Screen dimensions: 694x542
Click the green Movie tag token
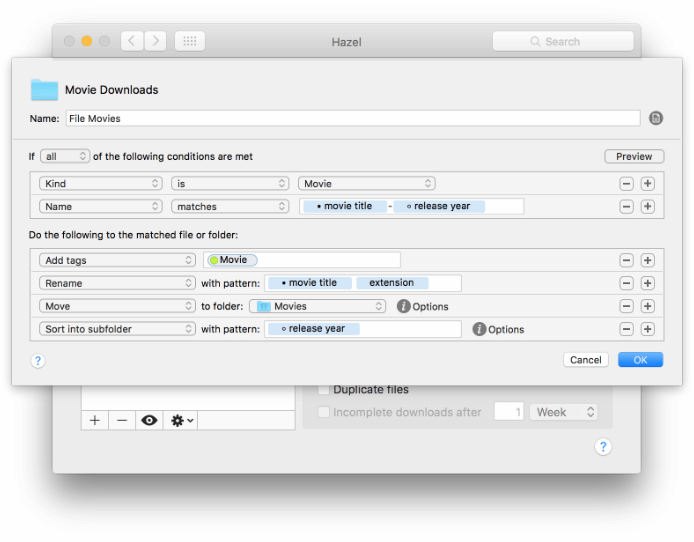pos(232,260)
